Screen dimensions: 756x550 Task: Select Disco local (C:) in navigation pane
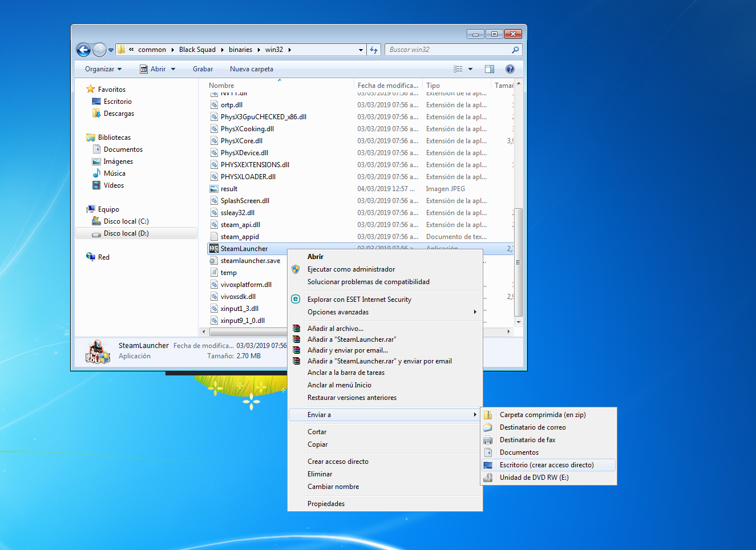126,221
